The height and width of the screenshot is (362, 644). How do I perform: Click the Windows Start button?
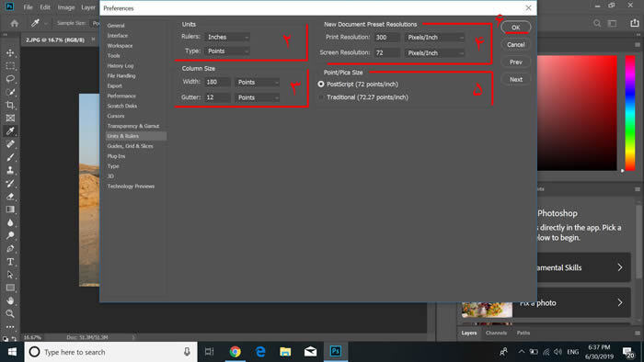(12, 352)
